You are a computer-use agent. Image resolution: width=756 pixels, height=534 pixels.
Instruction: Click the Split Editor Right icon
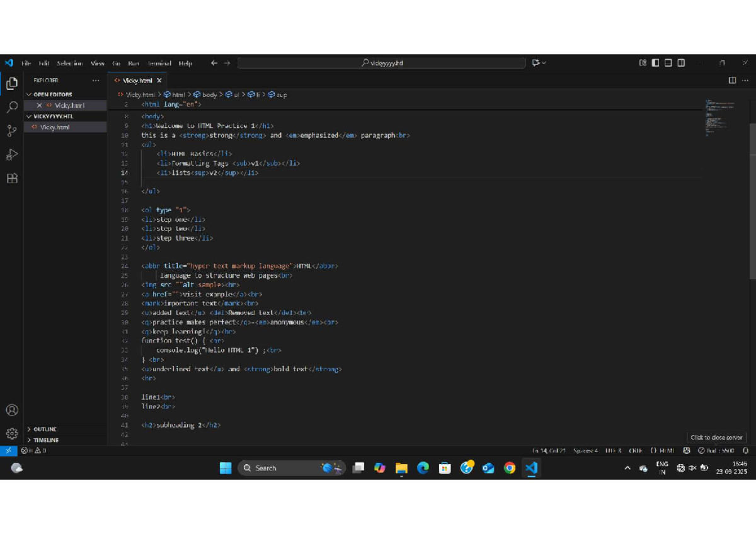pyautogui.click(x=732, y=81)
